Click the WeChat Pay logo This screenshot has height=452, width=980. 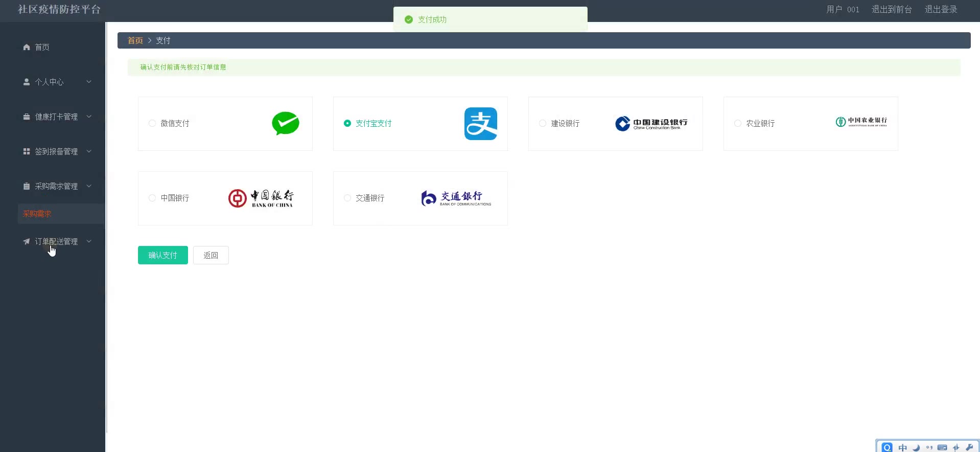(x=286, y=123)
